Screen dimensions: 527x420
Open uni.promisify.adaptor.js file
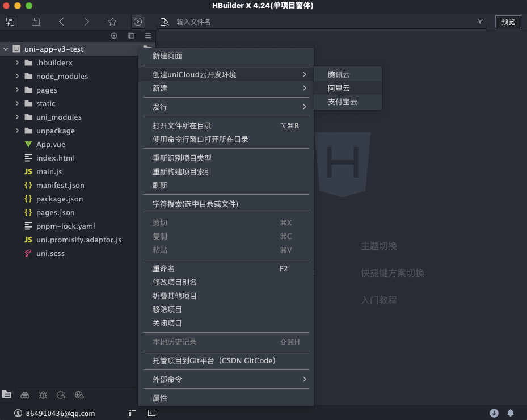click(x=79, y=240)
